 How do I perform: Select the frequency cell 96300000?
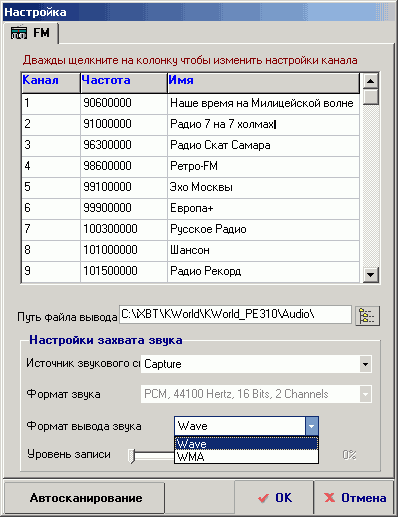[124, 146]
